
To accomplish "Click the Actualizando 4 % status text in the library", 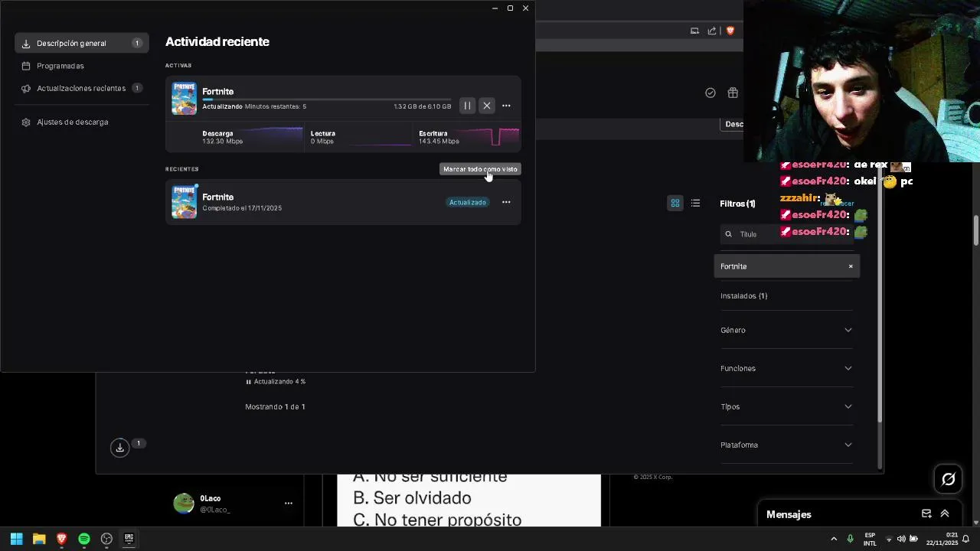I will [279, 381].
